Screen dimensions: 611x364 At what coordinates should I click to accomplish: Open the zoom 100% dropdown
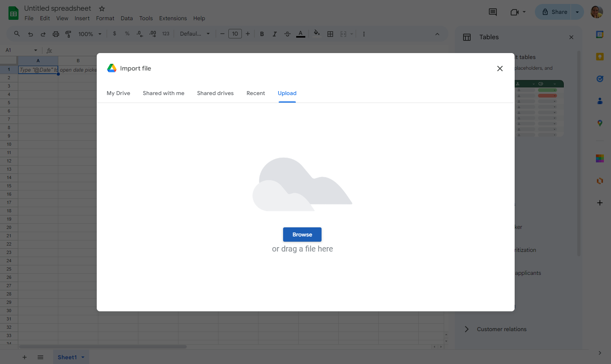pyautogui.click(x=90, y=34)
